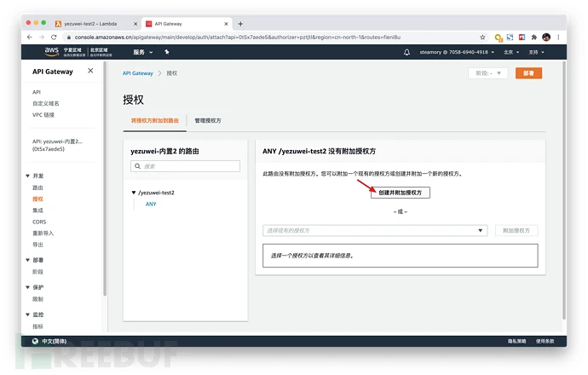
Task: Open a new browser tab
Action: coord(240,24)
